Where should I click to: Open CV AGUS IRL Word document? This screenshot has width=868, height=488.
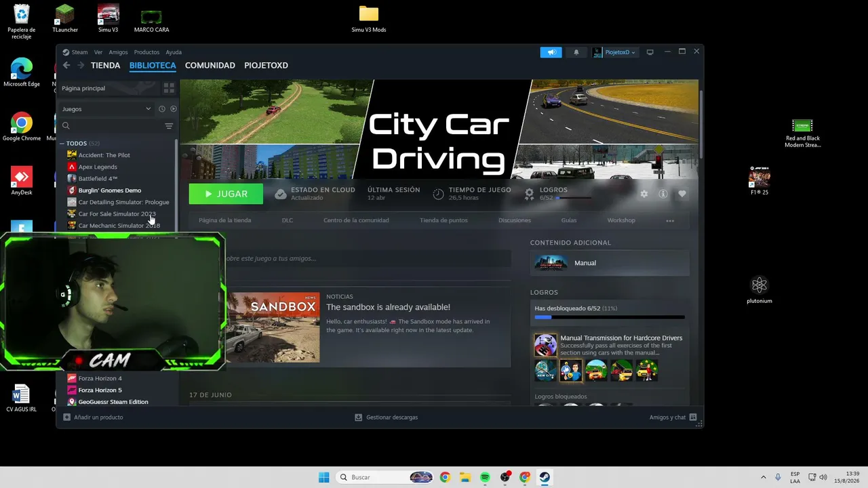(x=22, y=398)
